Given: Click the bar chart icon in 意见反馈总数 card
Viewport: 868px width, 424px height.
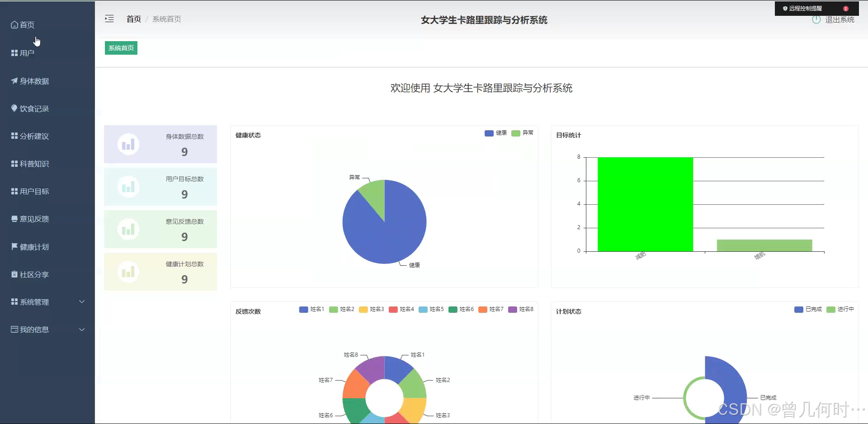Looking at the screenshot, I should click(128, 229).
